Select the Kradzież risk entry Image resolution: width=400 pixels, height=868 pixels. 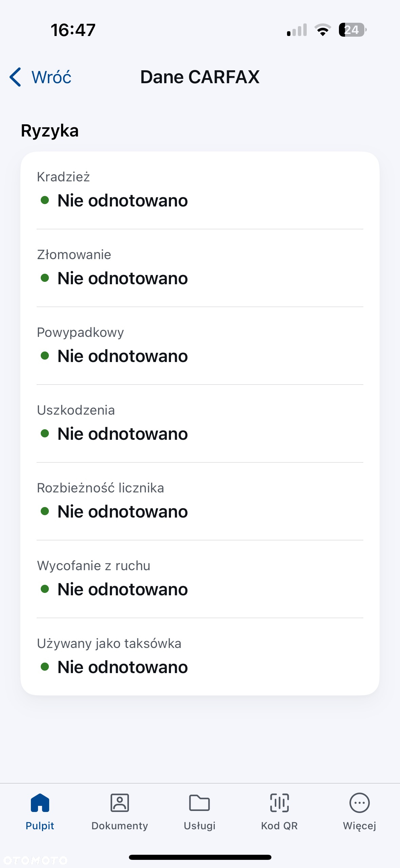point(200,190)
